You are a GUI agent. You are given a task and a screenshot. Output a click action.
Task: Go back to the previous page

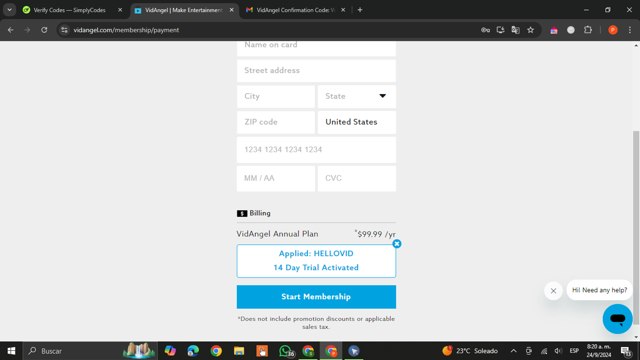[x=11, y=30]
